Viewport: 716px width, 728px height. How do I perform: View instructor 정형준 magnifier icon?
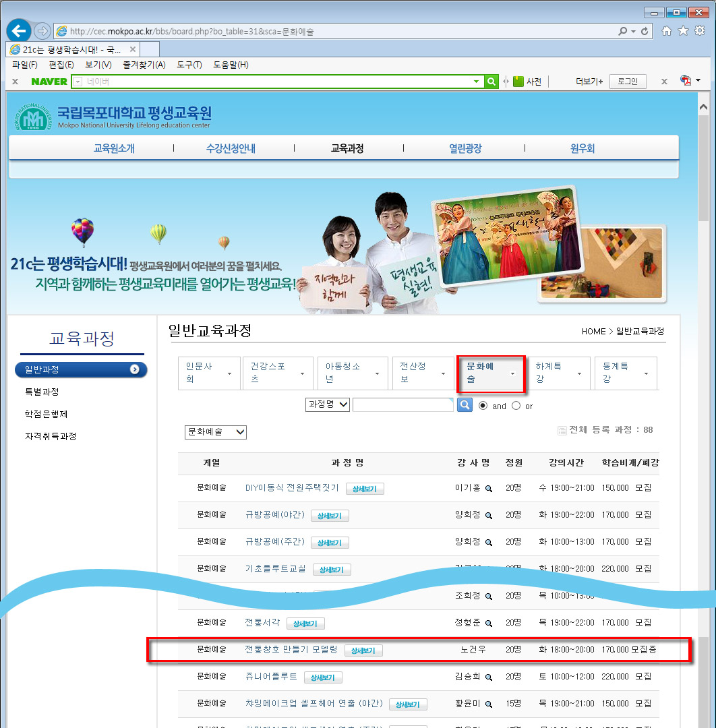pyautogui.click(x=489, y=623)
